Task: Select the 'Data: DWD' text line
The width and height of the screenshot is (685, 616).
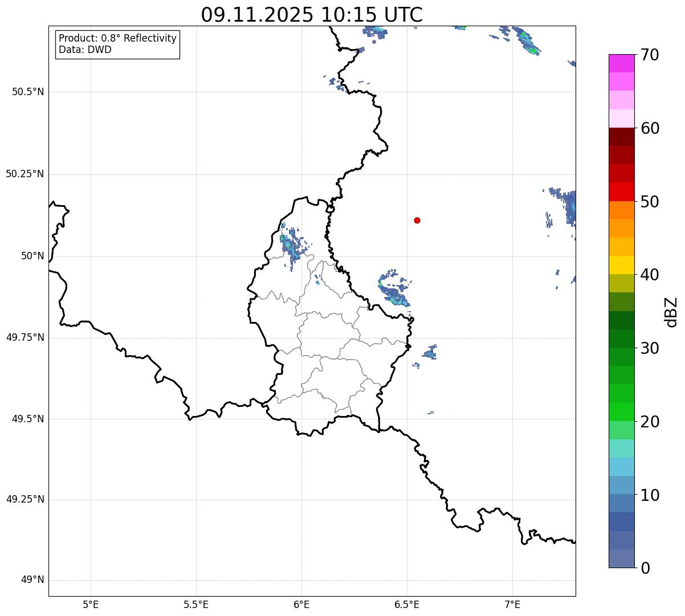Action: point(85,50)
